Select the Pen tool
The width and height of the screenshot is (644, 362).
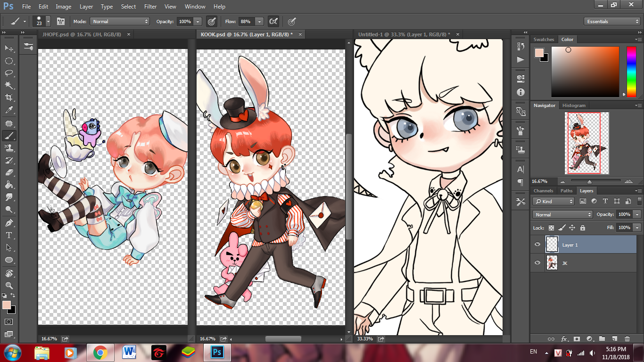coord(9,222)
